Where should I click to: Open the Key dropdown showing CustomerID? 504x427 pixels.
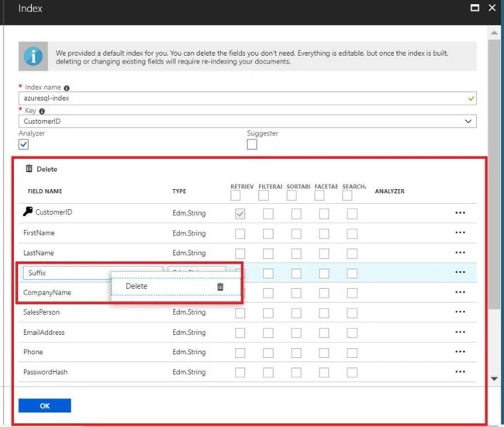[247, 122]
